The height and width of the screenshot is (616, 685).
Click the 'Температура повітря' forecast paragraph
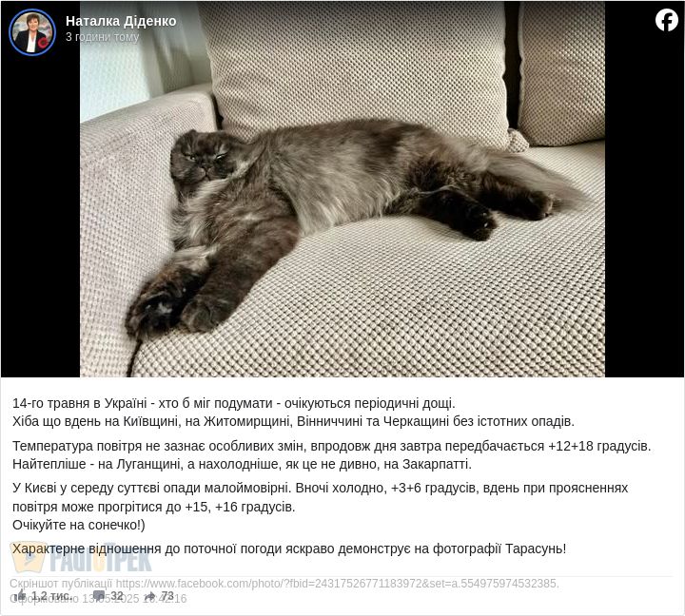click(332, 455)
